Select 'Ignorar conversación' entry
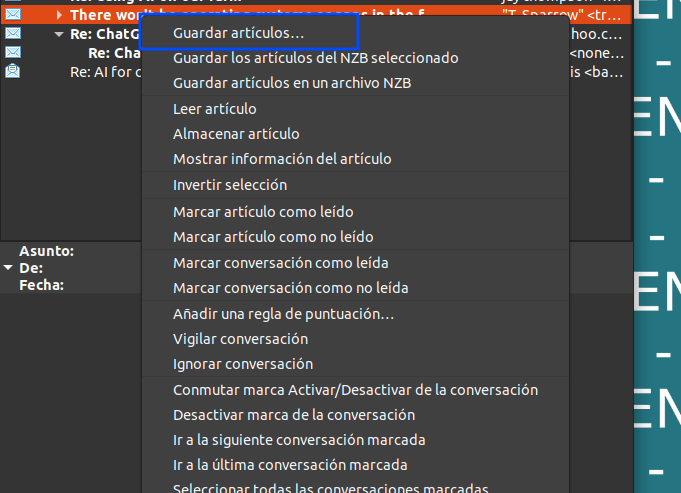 tap(355, 364)
